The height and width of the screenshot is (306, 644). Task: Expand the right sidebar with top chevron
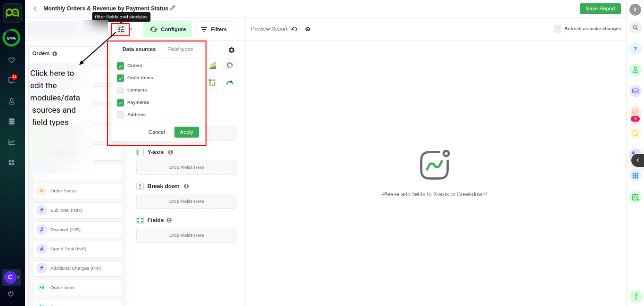coord(635,9)
